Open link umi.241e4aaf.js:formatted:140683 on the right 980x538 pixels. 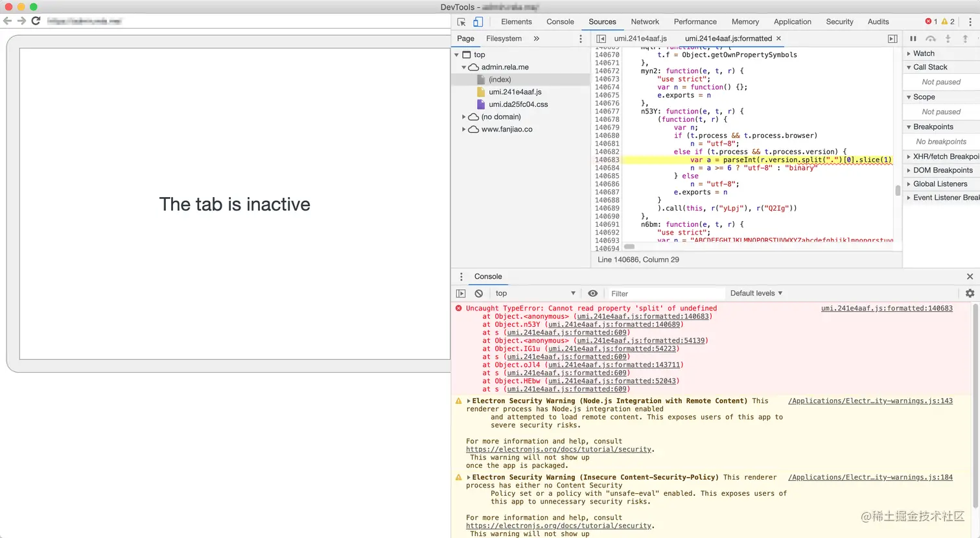click(887, 309)
